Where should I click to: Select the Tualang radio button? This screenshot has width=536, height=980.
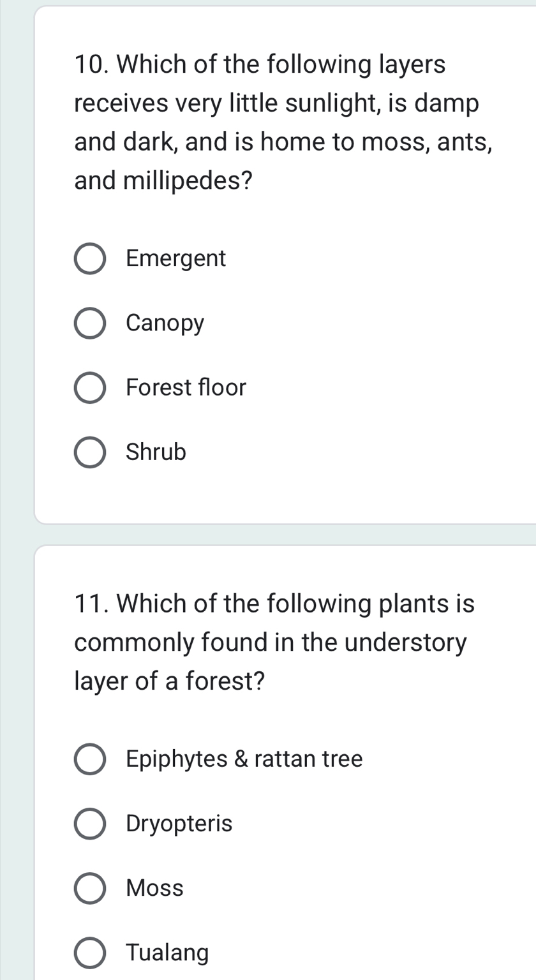pyautogui.click(x=90, y=952)
